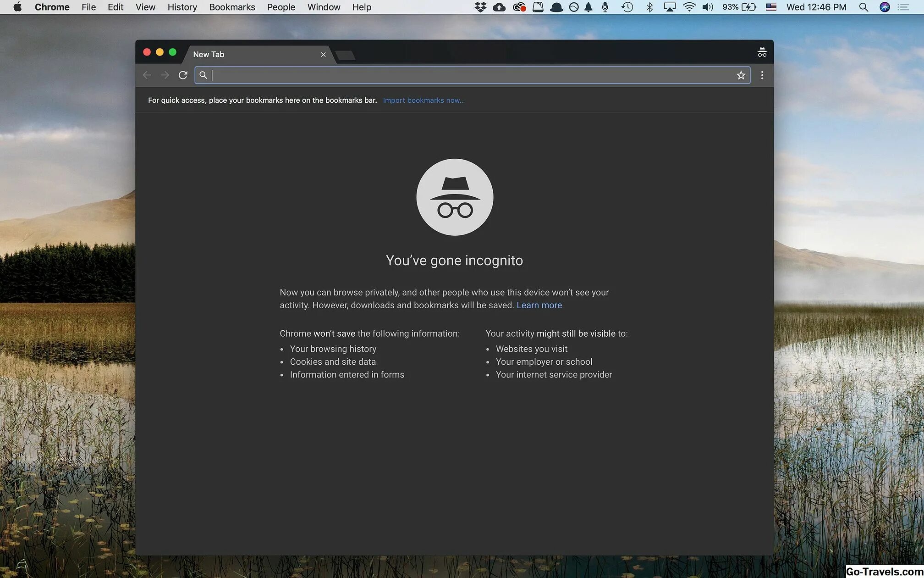Click the bookmark star icon
The height and width of the screenshot is (578, 924).
pyautogui.click(x=741, y=75)
